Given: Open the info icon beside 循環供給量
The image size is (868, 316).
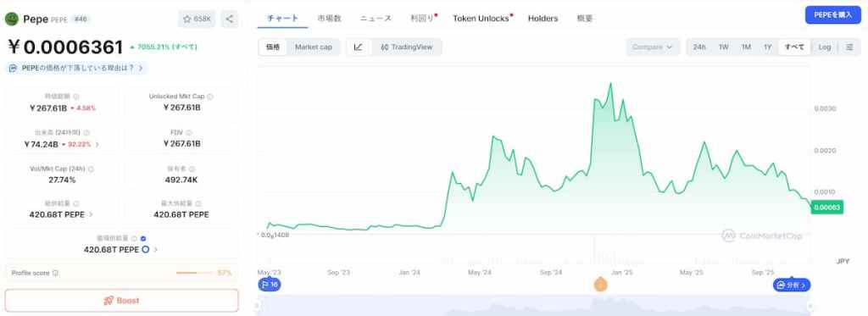Looking at the screenshot, I should (134, 239).
